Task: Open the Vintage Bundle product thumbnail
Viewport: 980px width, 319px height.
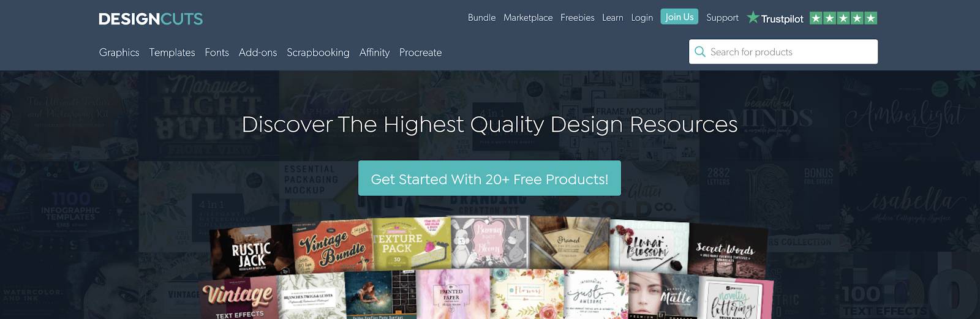Action: (x=334, y=247)
